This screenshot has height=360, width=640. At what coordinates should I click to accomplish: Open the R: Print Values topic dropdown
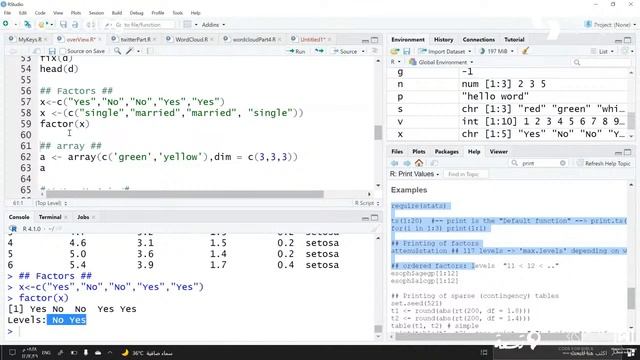tap(414, 174)
